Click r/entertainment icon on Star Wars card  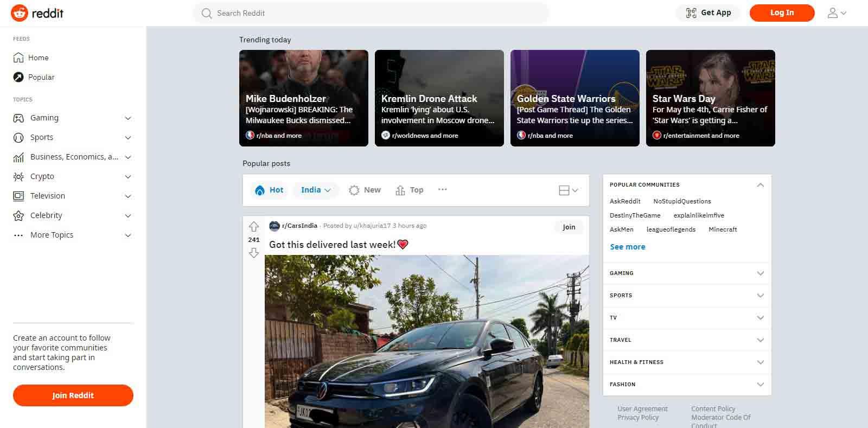[657, 135]
